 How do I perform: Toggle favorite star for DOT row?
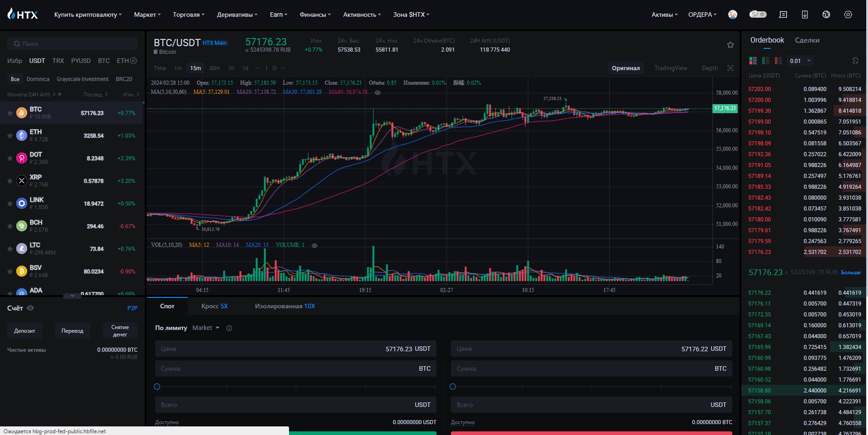(10, 158)
